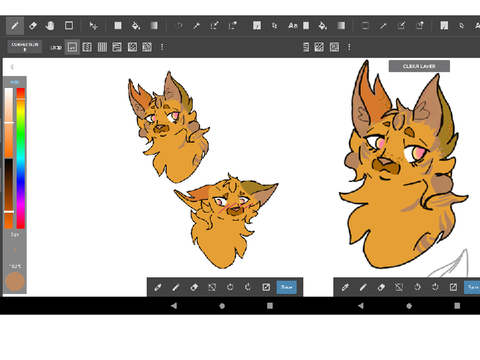Screen dimensions: 480x360
Task: Choose the Text tool labeled Aa
Action: [x=293, y=26]
